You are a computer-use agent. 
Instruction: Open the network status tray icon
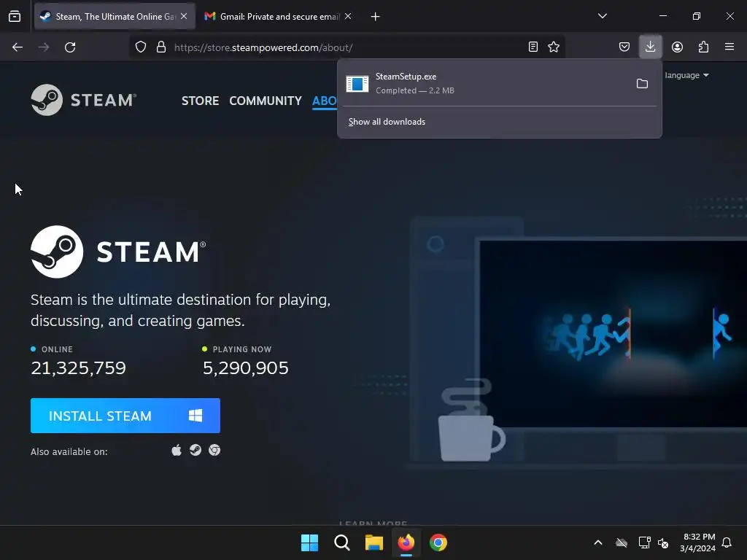click(x=644, y=542)
